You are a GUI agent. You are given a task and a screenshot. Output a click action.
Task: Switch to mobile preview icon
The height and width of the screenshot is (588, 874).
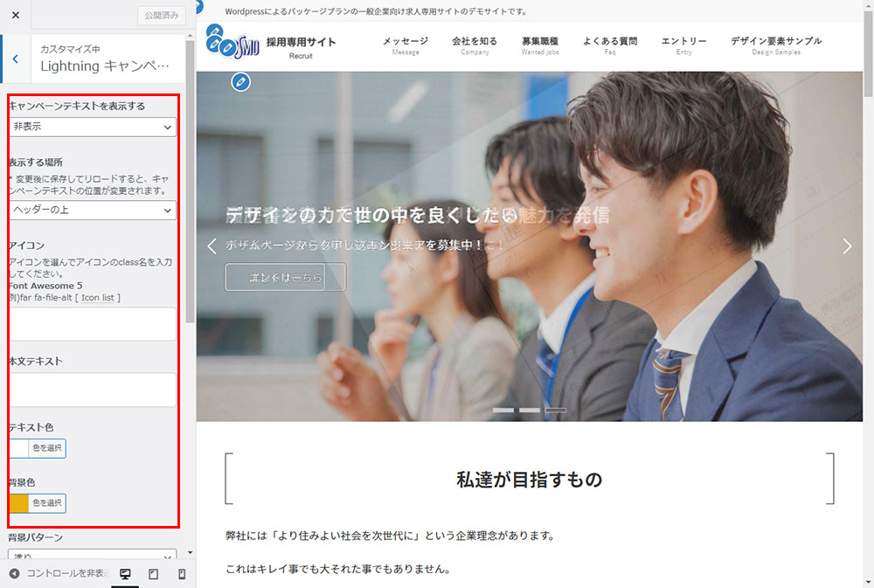pyautogui.click(x=182, y=574)
